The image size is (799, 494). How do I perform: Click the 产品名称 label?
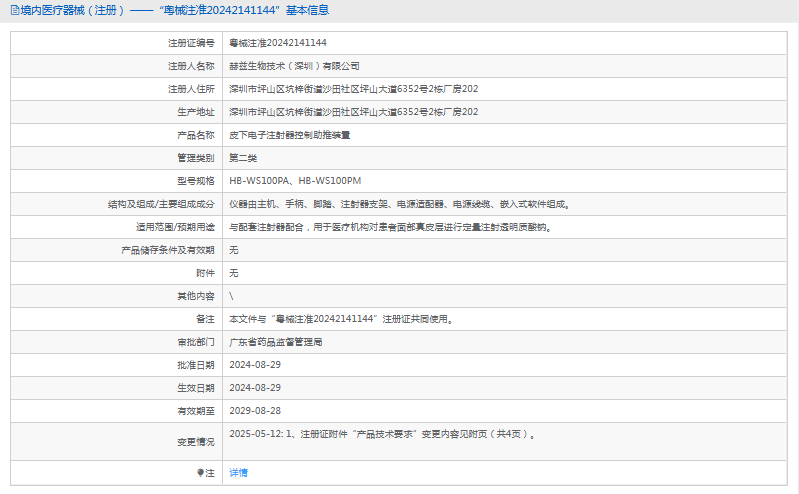196,135
